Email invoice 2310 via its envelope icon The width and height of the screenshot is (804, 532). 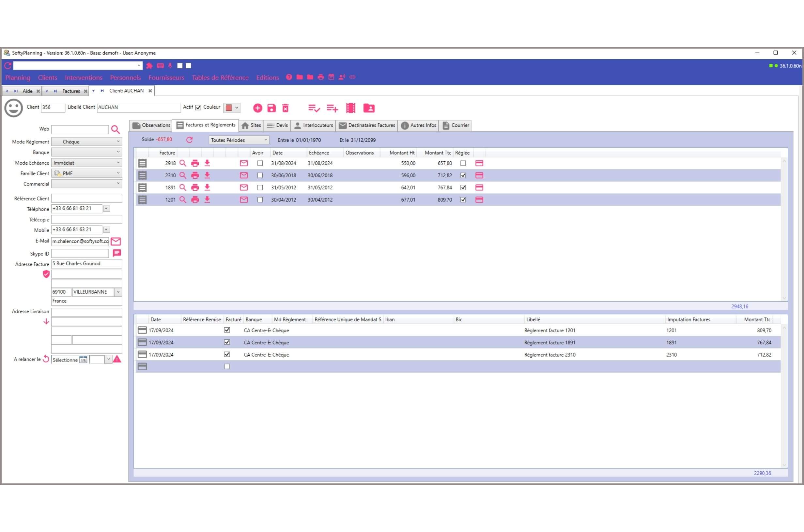click(243, 175)
